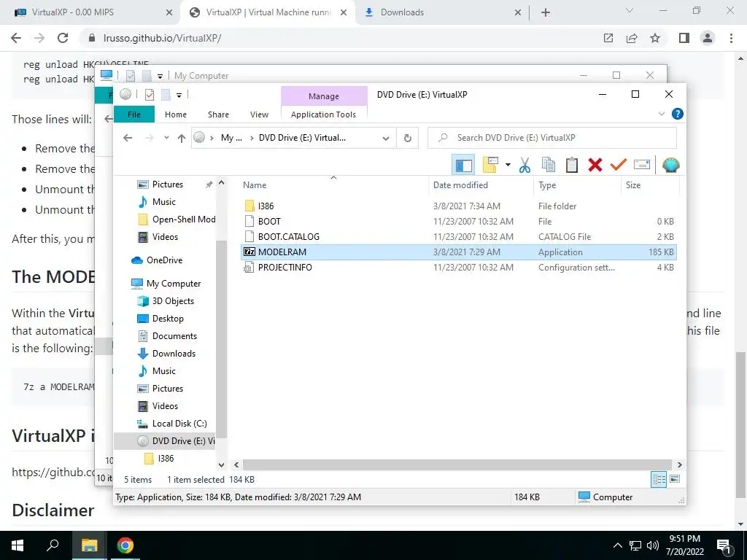Click the Paste clipboard icon
The height and width of the screenshot is (560, 747).
click(572, 166)
